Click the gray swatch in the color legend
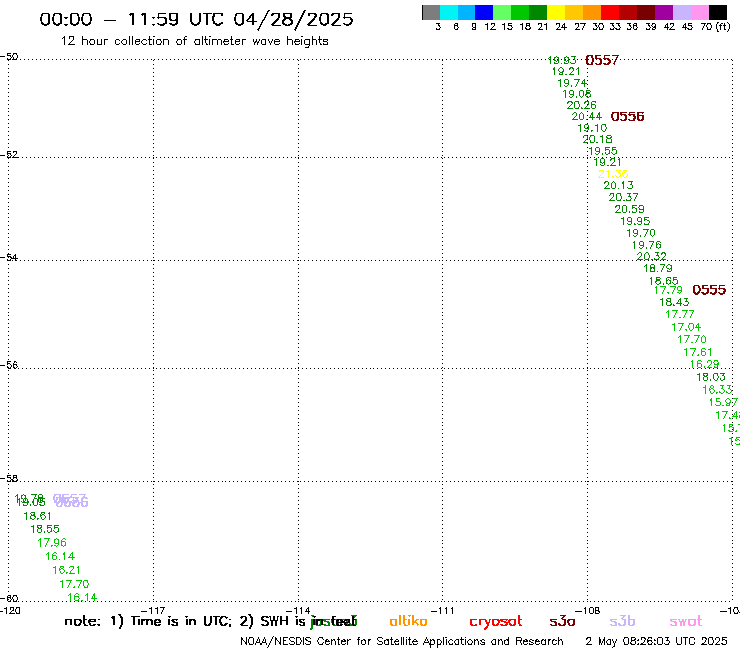Image resolution: width=740 pixels, height=650 pixels. (x=431, y=12)
